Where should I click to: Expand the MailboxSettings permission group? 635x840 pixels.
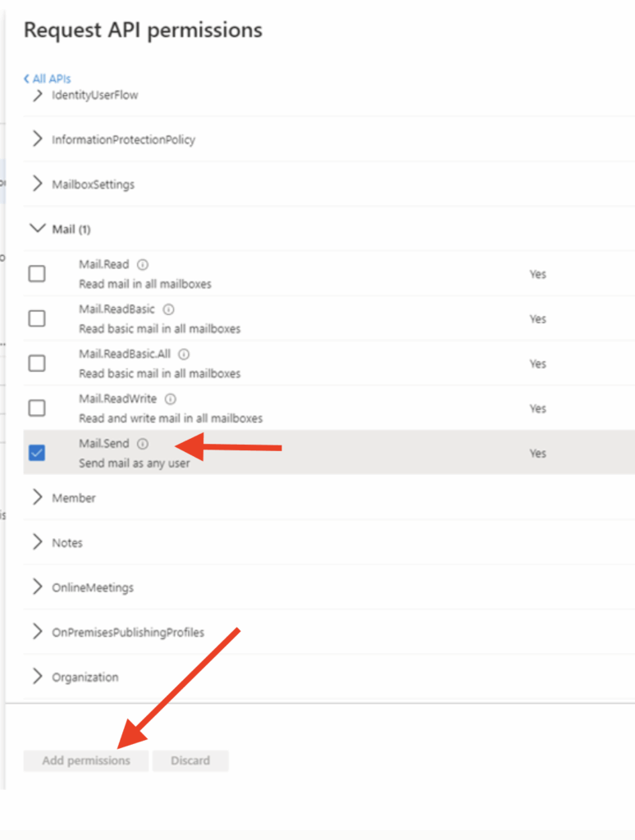pos(37,184)
